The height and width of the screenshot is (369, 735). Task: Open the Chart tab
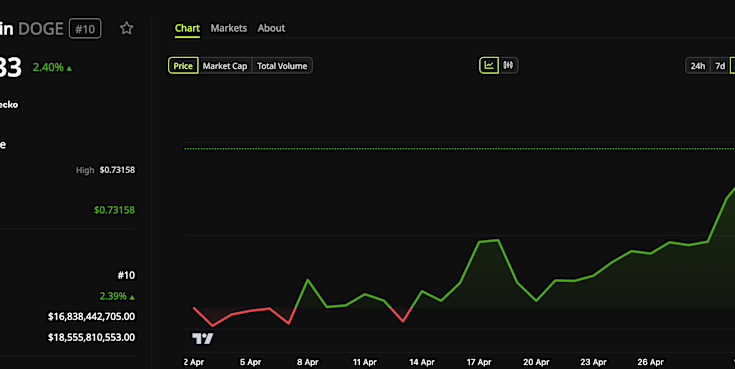coord(187,28)
